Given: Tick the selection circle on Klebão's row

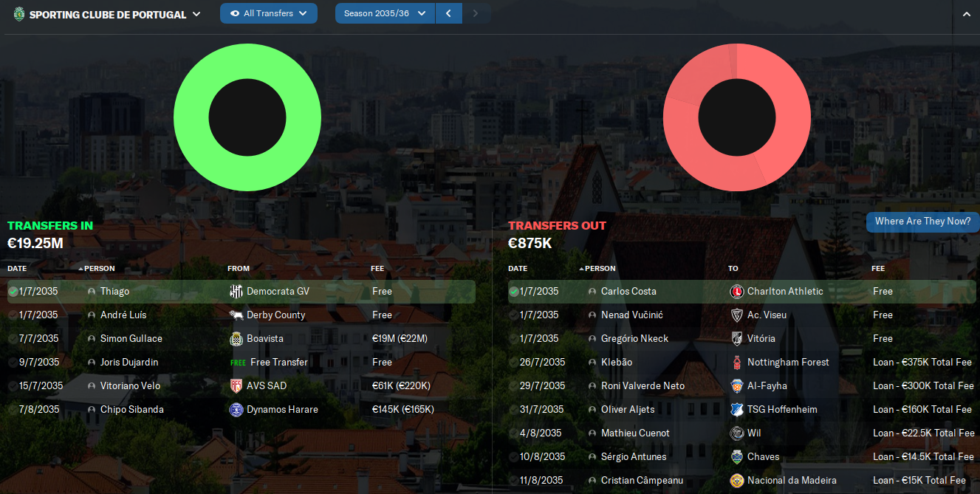Looking at the screenshot, I should [514, 363].
